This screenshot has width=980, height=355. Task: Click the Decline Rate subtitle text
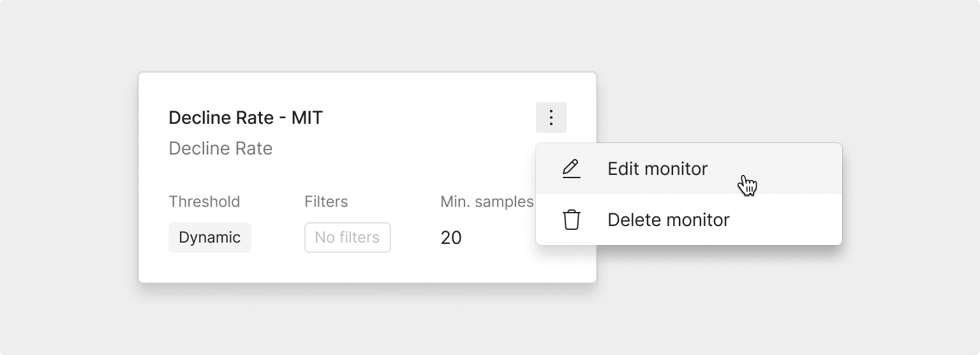221,148
